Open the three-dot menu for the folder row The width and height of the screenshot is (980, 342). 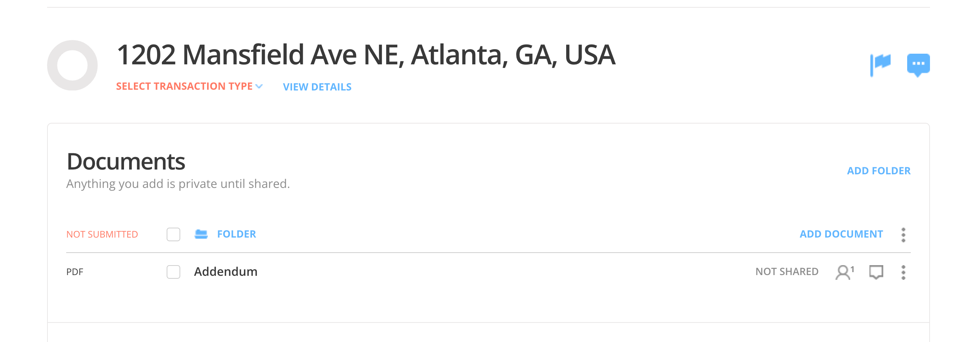[x=903, y=235]
